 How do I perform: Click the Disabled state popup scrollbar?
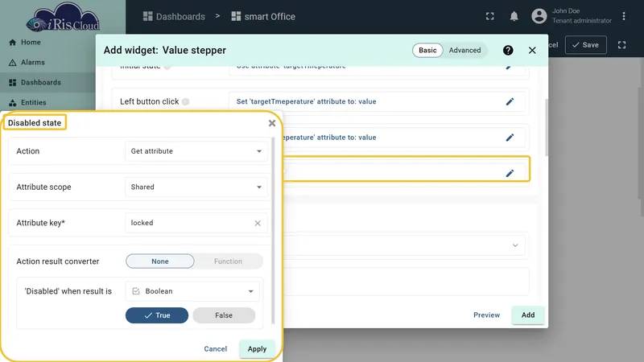273,231
